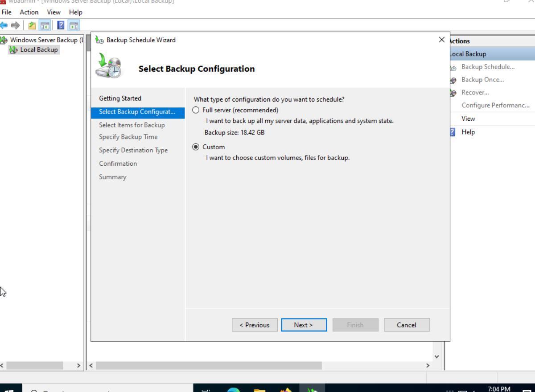Click the configuration type question text

[x=269, y=99]
